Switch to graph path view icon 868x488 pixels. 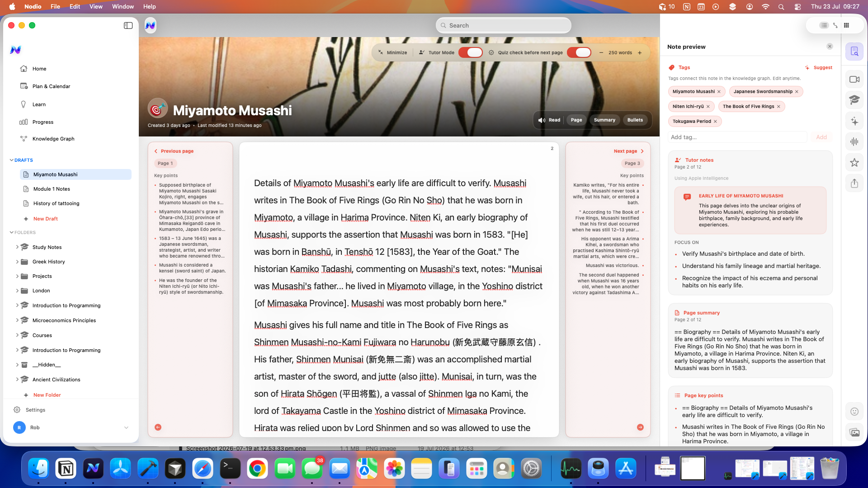point(835,25)
